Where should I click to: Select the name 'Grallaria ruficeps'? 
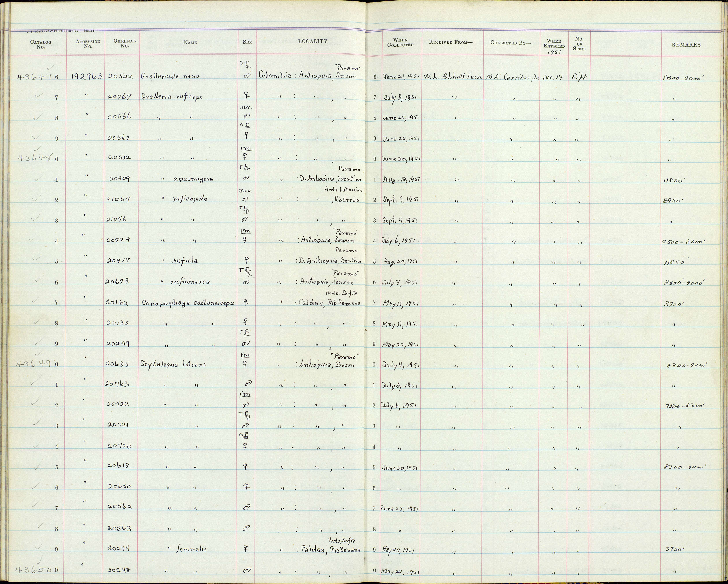tap(172, 97)
